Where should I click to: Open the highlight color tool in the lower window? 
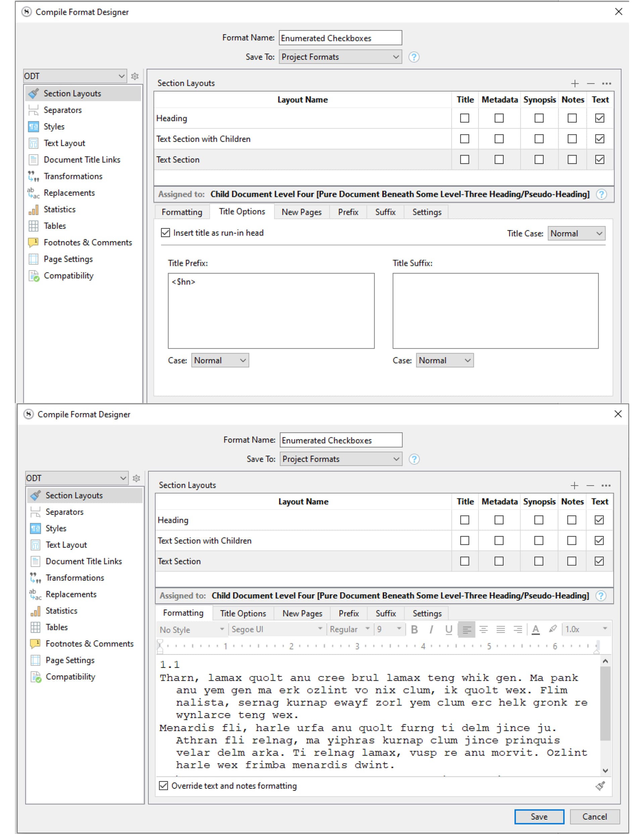552,629
